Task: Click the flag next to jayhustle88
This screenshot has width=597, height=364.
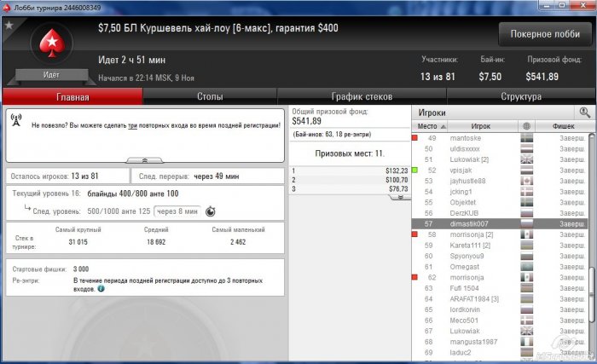Action: pos(527,181)
